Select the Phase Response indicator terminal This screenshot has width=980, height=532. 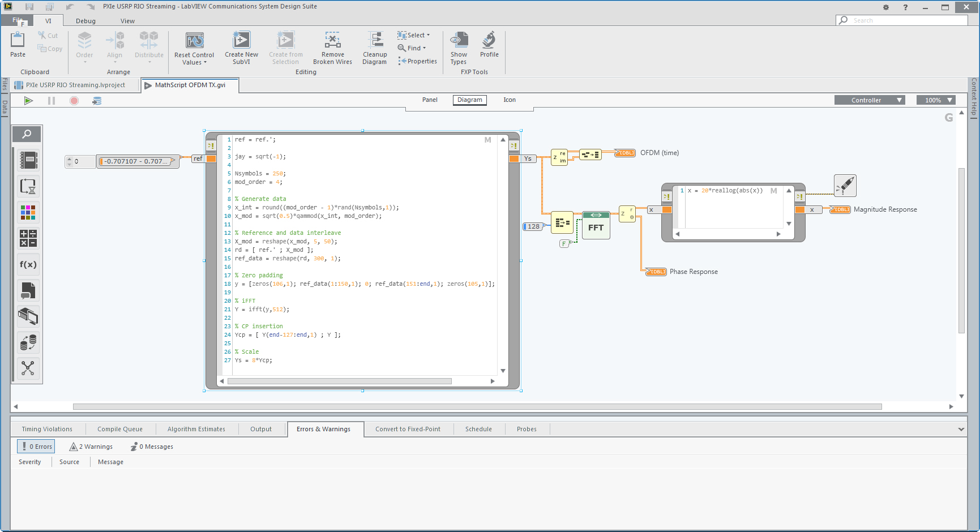tap(656, 272)
